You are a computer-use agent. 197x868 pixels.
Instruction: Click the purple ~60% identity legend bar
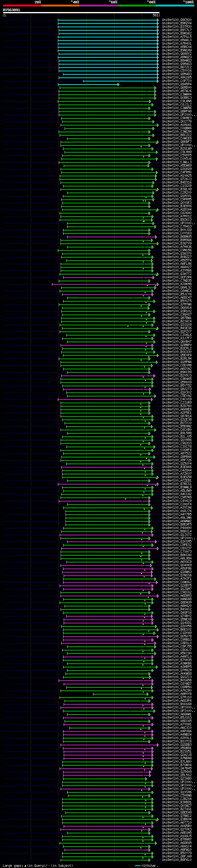coord(99,6)
